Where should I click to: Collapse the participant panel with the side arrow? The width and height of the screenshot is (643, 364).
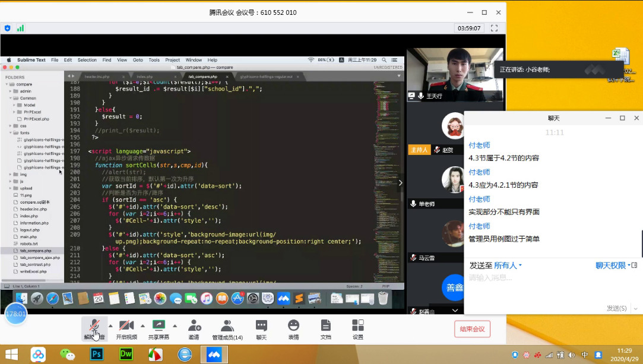[400, 183]
